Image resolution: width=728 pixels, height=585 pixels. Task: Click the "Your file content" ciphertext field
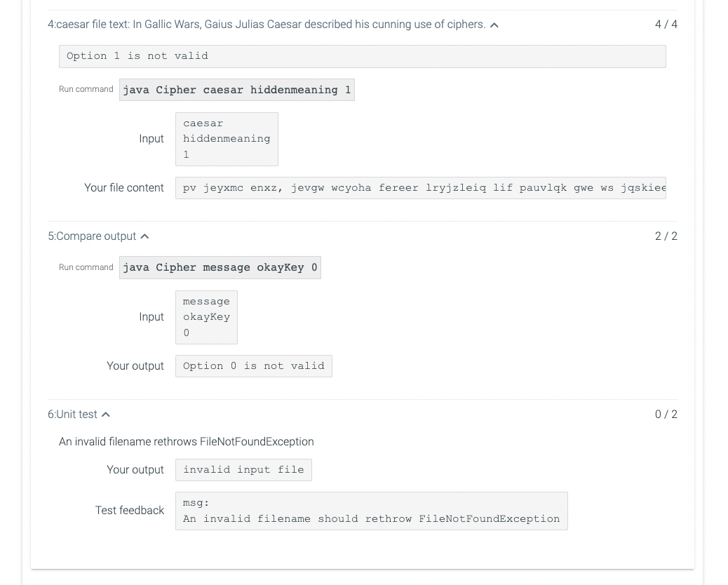click(421, 187)
